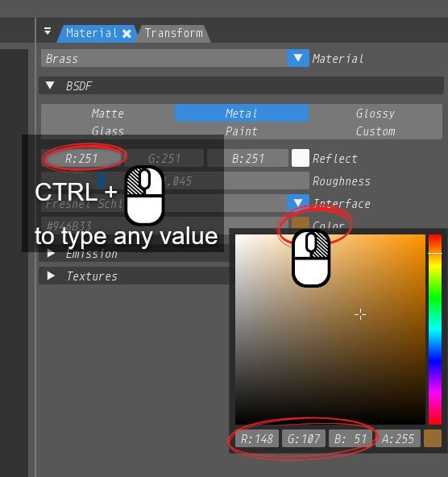Click the white Reflect color swatch
The width and height of the screenshot is (448, 477).
tap(301, 158)
